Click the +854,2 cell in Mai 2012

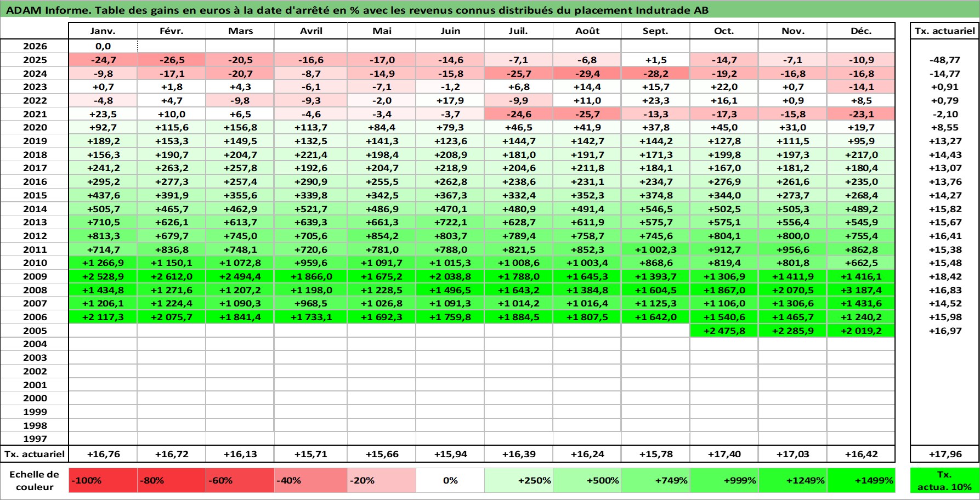382,236
